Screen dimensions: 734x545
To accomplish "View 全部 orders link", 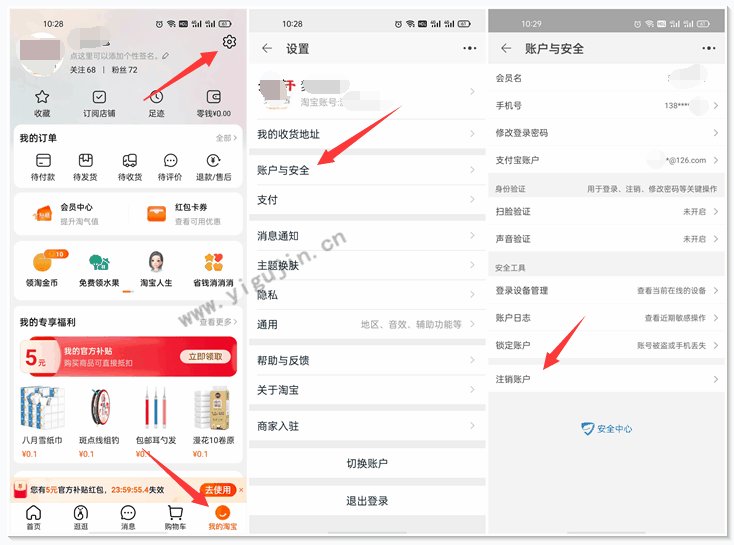I will coord(227,138).
